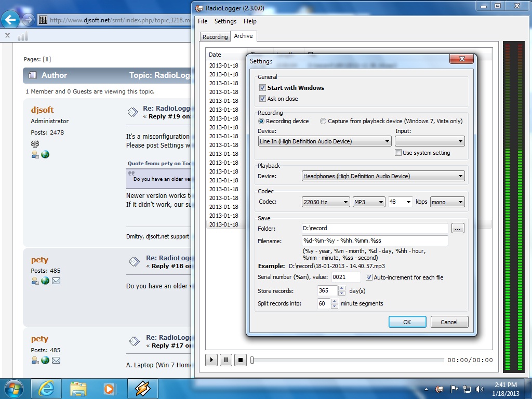This screenshot has height=399, width=532.
Task: Click the message icon beside Reply #17
Action: click(x=135, y=341)
